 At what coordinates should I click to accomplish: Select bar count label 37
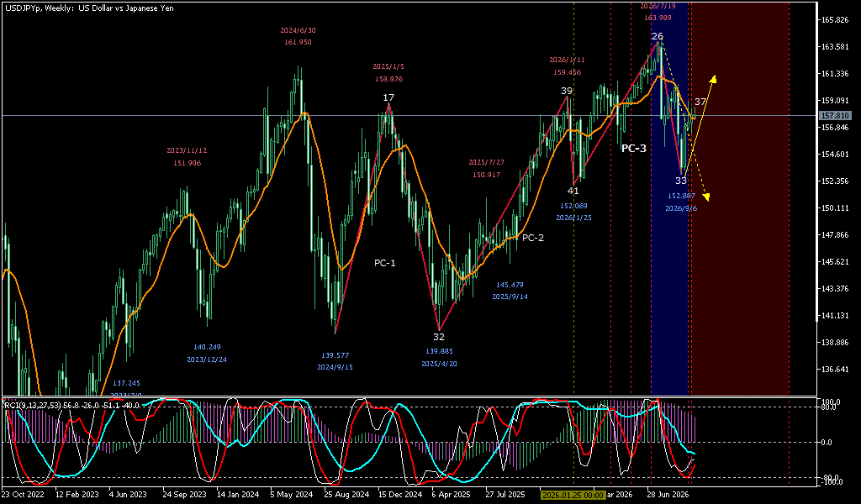click(x=700, y=102)
